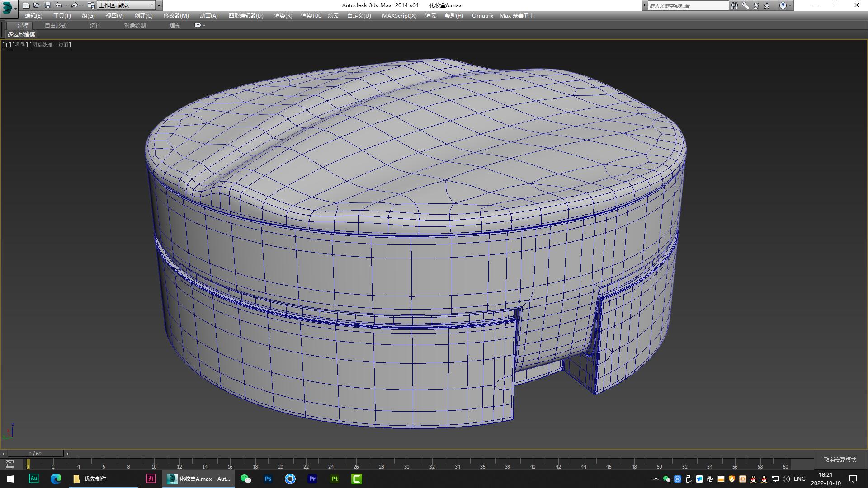868x488 pixels.
Task: Click the Undo icon in the toolbar
Action: pos(59,5)
